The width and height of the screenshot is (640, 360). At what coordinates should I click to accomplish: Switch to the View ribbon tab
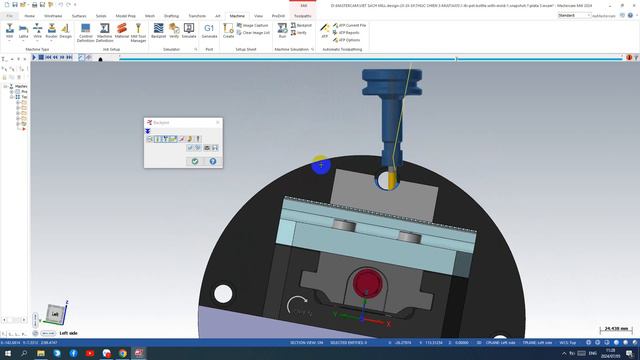click(258, 16)
